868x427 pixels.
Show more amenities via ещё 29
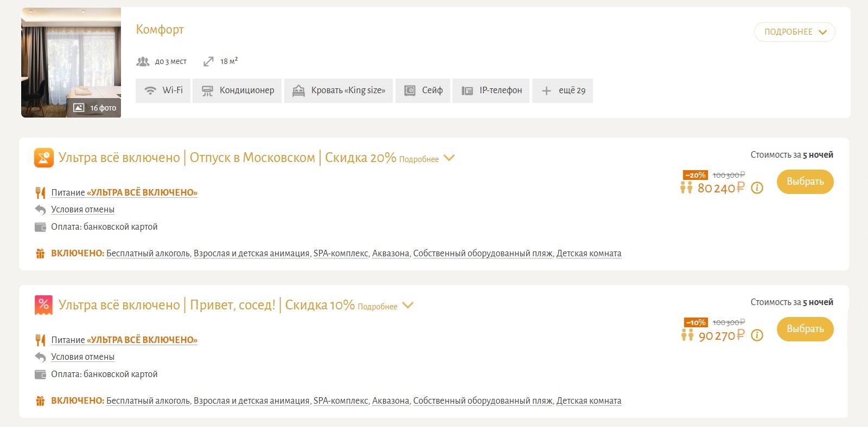point(563,90)
